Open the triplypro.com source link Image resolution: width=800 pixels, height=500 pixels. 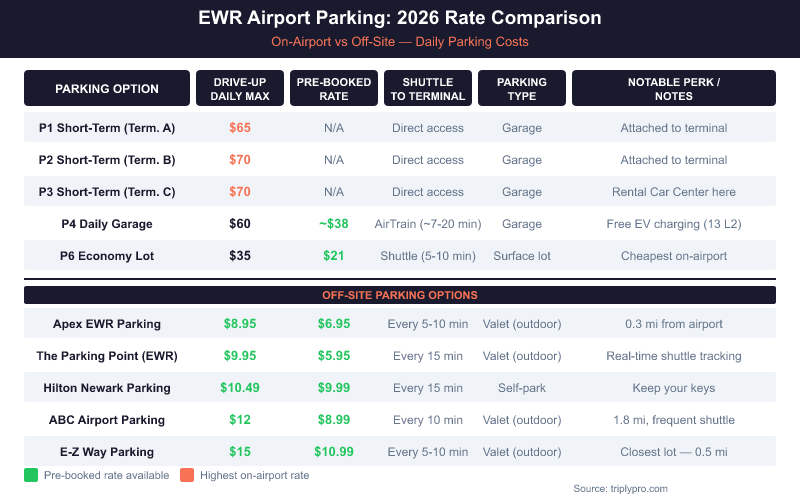pos(620,489)
